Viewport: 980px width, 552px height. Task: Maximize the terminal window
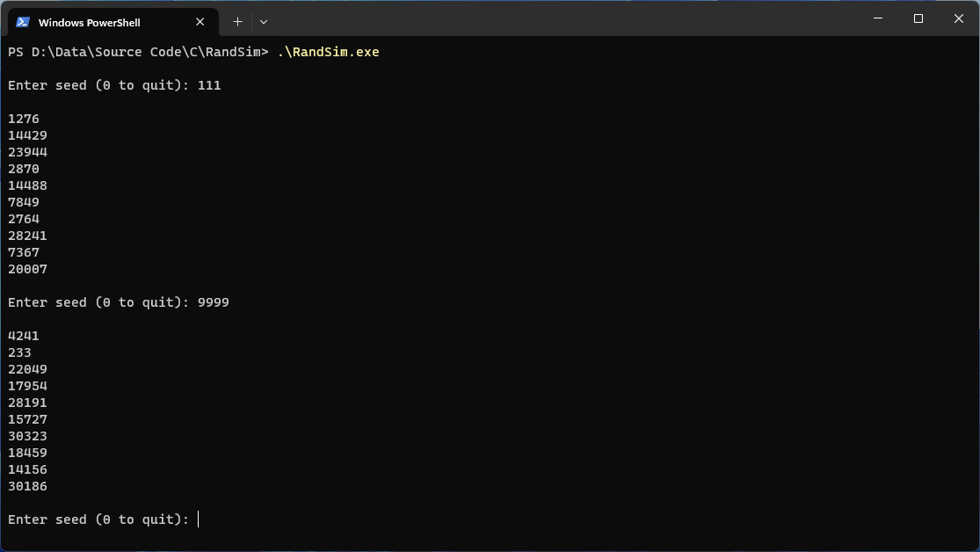918,18
